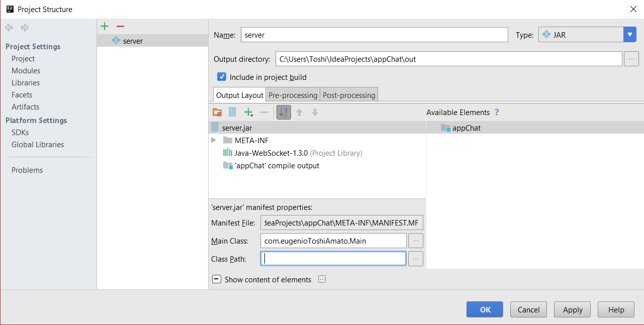Screen dimensions: 644x325
Task: Focus the Class Path field
Action: [x=333, y=259]
